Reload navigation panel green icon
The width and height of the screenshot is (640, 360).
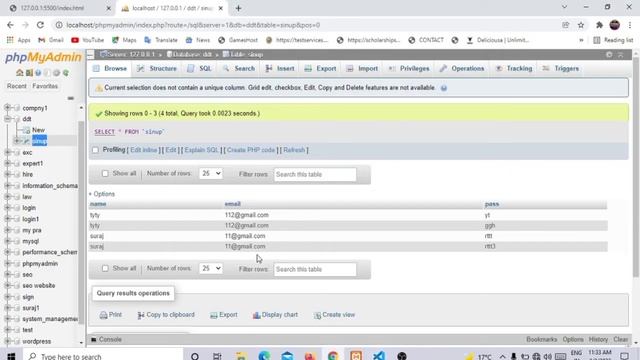coord(66,73)
